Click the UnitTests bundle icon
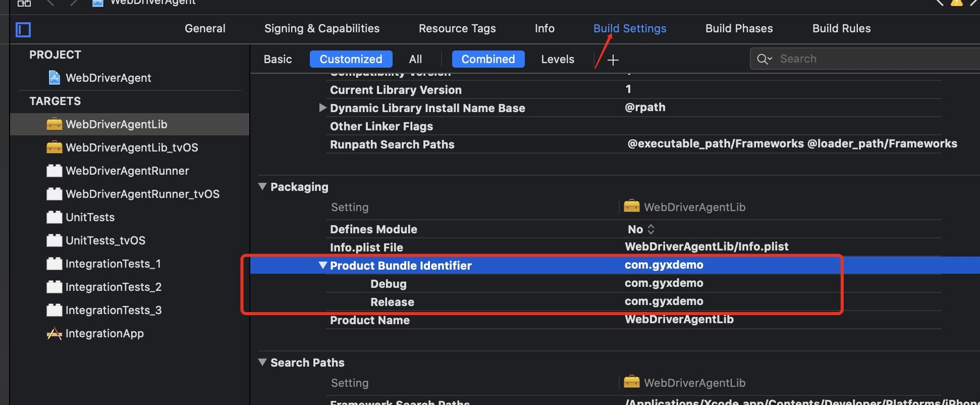This screenshot has height=405, width=980. 54,217
